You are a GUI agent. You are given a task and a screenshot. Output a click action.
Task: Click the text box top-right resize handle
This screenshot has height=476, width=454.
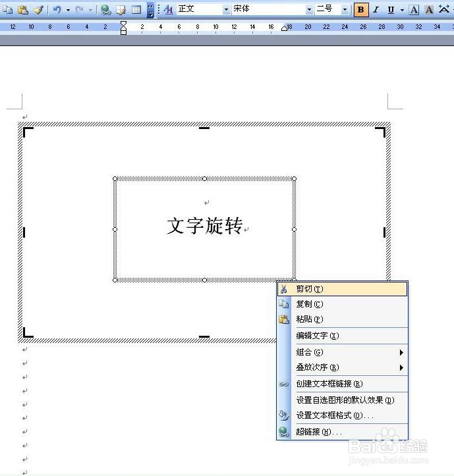(294, 178)
